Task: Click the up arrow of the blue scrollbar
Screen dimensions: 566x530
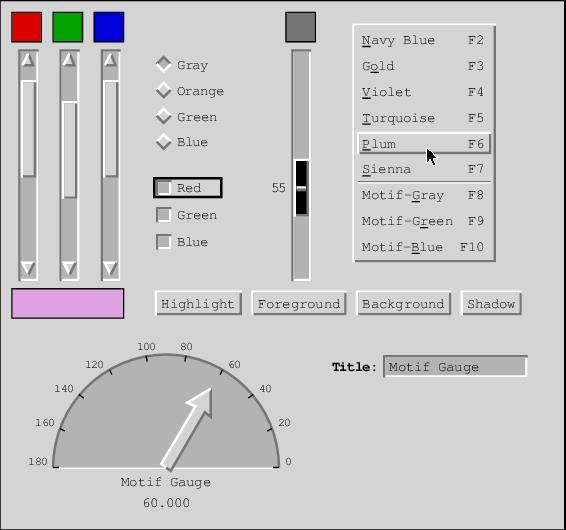Action: [x=110, y=60]
